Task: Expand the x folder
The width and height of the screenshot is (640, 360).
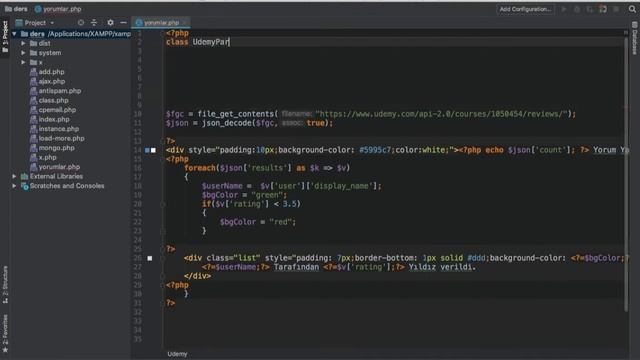Action: (23, 62)
